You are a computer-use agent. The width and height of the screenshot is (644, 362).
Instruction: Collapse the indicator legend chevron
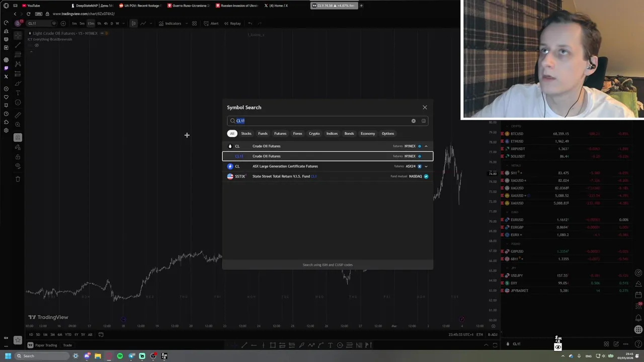click(x=31, y=51)
